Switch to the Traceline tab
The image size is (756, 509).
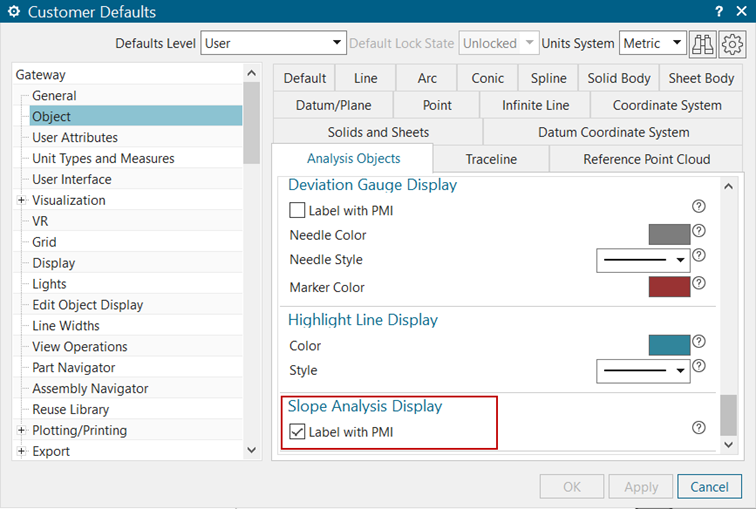491,159
